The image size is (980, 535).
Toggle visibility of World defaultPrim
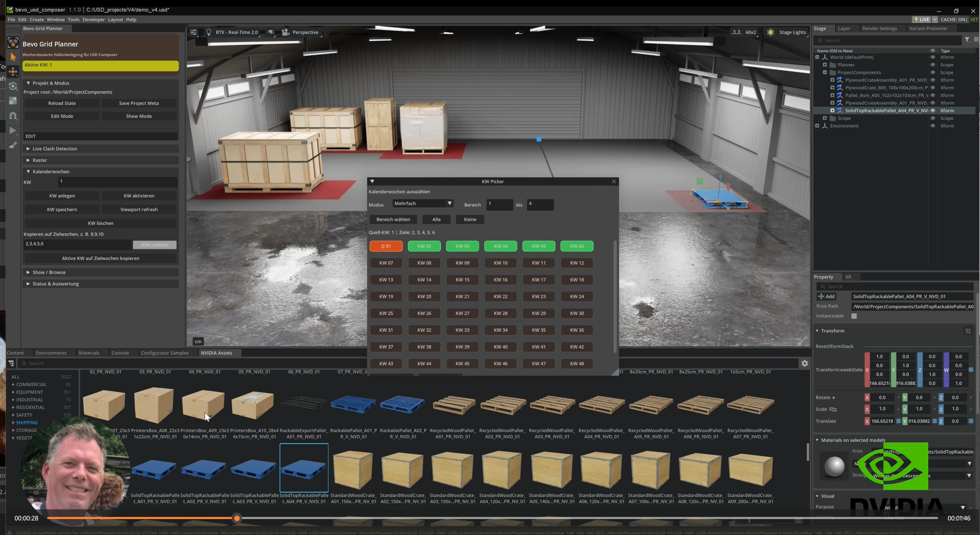point(932,57)
